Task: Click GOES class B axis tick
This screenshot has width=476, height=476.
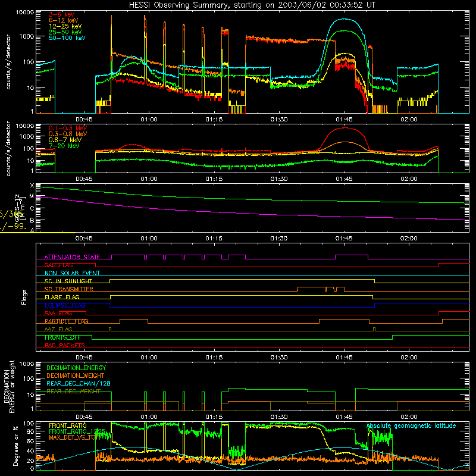Action: [x=32, y=220]
